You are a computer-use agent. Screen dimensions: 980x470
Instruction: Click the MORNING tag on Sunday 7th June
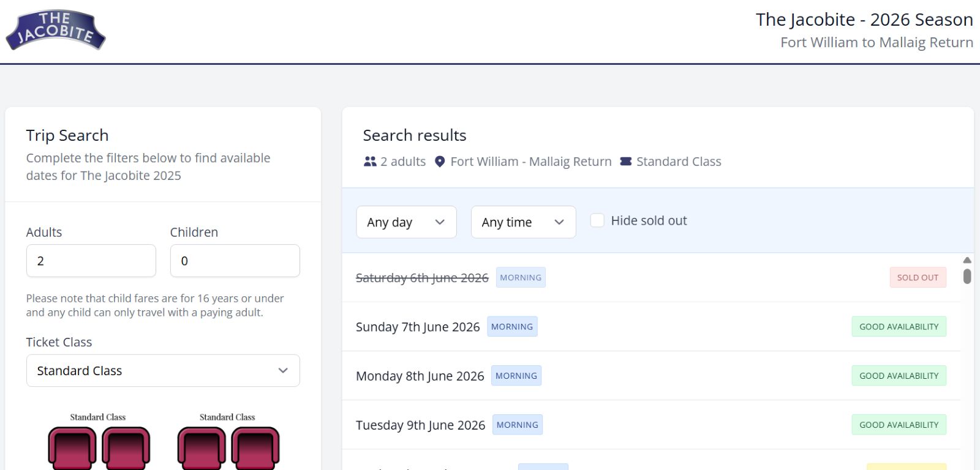pyautogui.click(x=512, y=327)
